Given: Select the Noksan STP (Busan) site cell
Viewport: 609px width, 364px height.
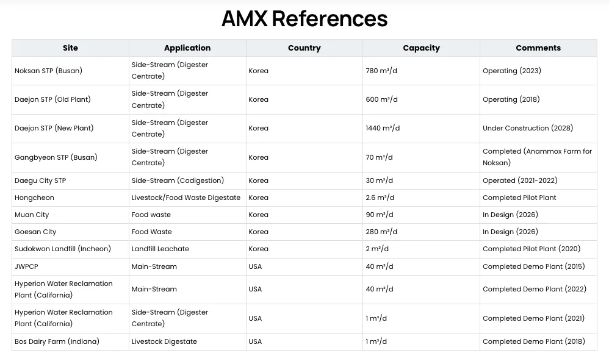Looking at the screenshot, I should click(48, 71).
